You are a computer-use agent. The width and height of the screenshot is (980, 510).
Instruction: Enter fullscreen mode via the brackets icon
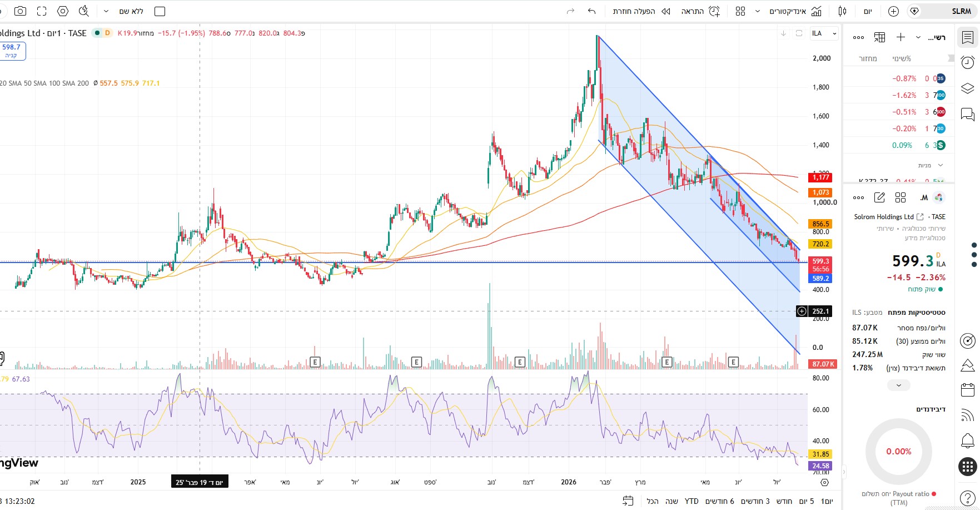pyautogui.click(x=42, y=11)
